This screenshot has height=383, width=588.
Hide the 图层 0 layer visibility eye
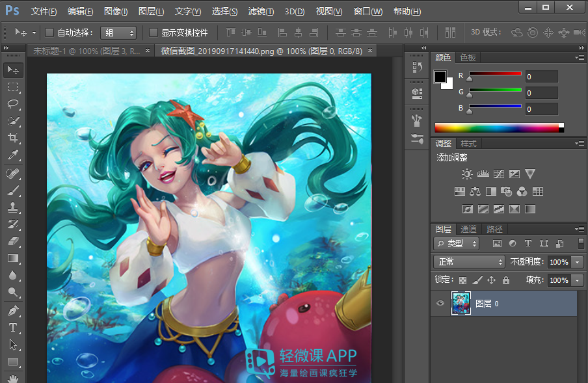[x=440, y=303]
